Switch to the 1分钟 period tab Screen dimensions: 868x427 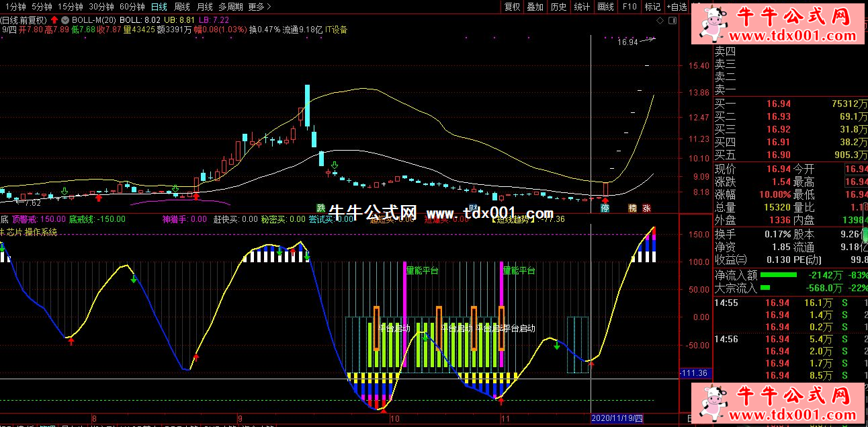(x=13, y=7)
